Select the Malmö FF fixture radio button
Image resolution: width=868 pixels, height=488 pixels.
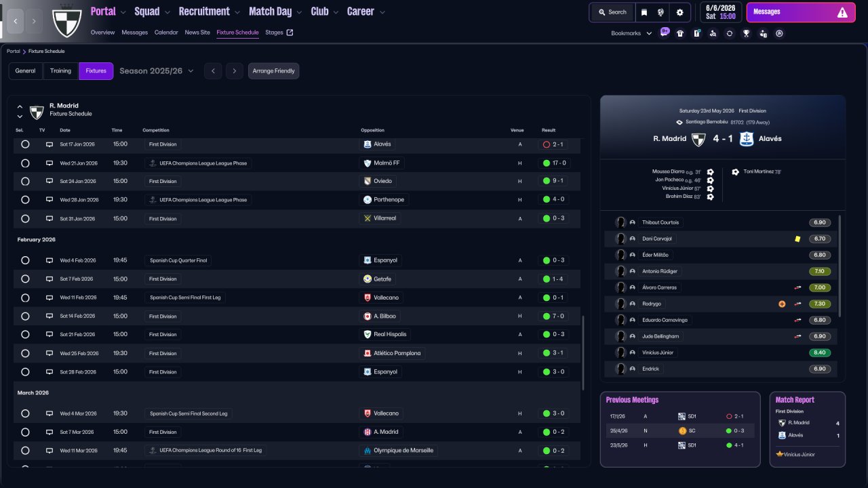point(25,163)
